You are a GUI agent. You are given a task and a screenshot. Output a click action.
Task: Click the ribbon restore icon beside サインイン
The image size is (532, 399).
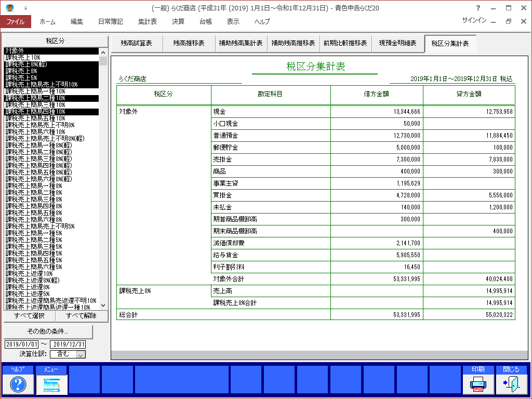[509, 21]
